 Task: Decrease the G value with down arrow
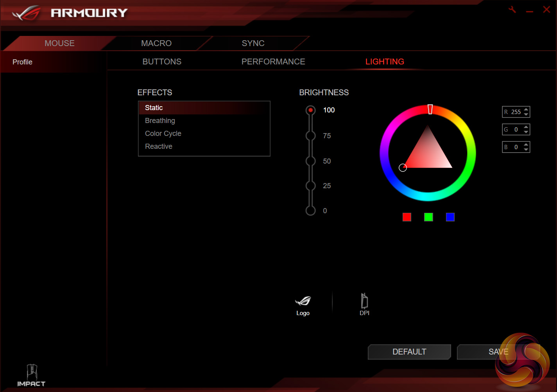526,132
